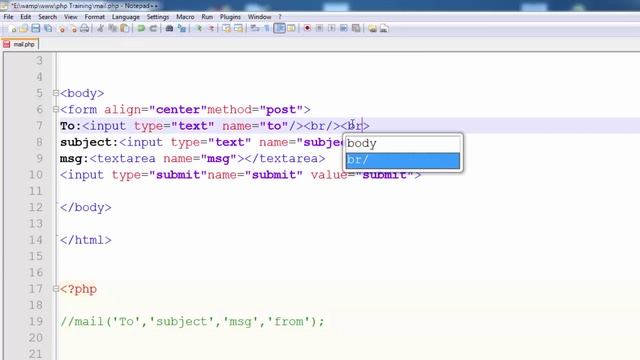Open the ? help menu
Image resolution: width=640 pixels, height=360 pixels.
pos(280,17)
